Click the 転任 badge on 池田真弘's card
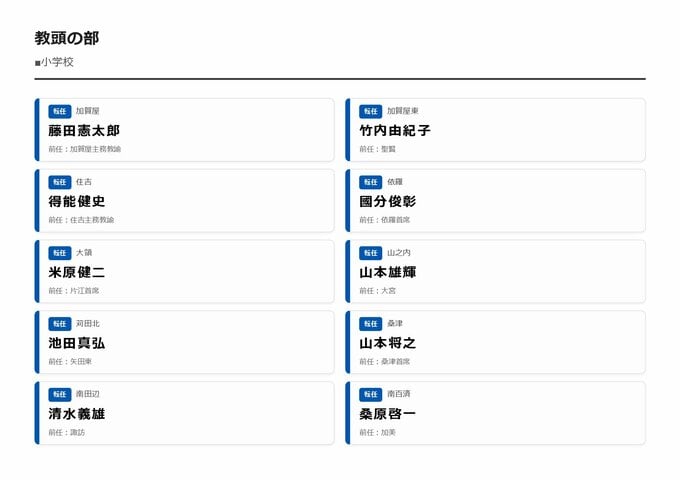The width and height of the screenshot is (680, 480). tap(59, 324)
